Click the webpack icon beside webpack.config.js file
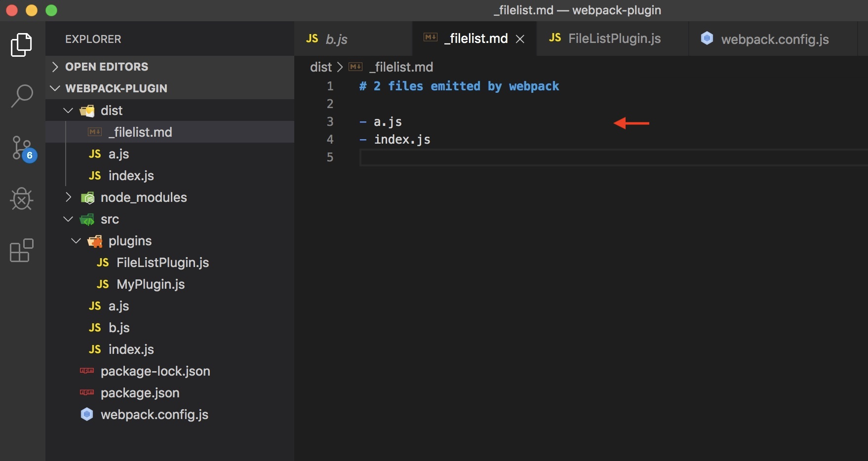Screen dimensions: 868x461 [707, 38]
